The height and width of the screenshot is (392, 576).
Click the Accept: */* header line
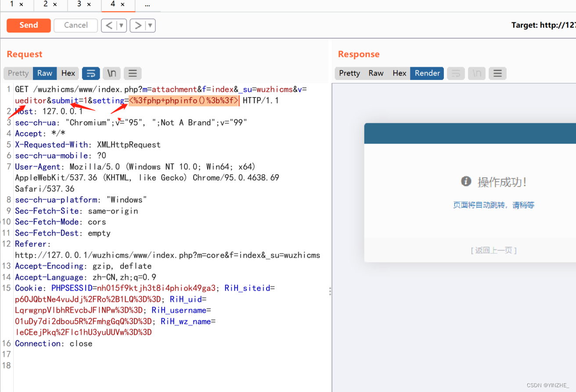[40, 134]
